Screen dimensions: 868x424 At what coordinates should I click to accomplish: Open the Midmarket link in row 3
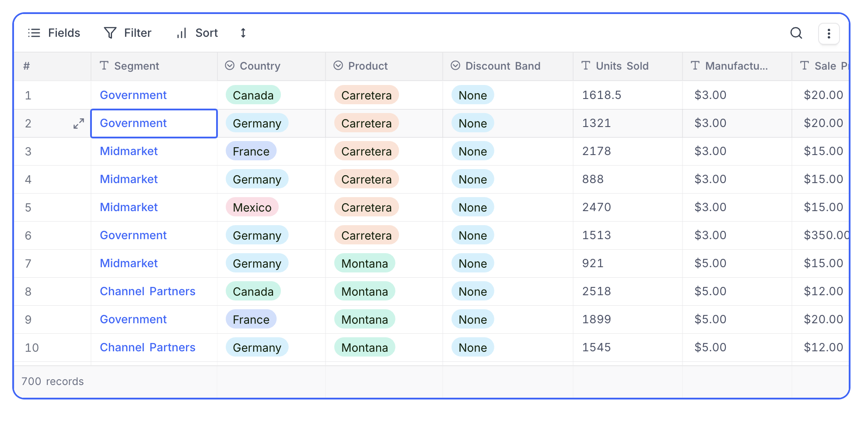129,151
